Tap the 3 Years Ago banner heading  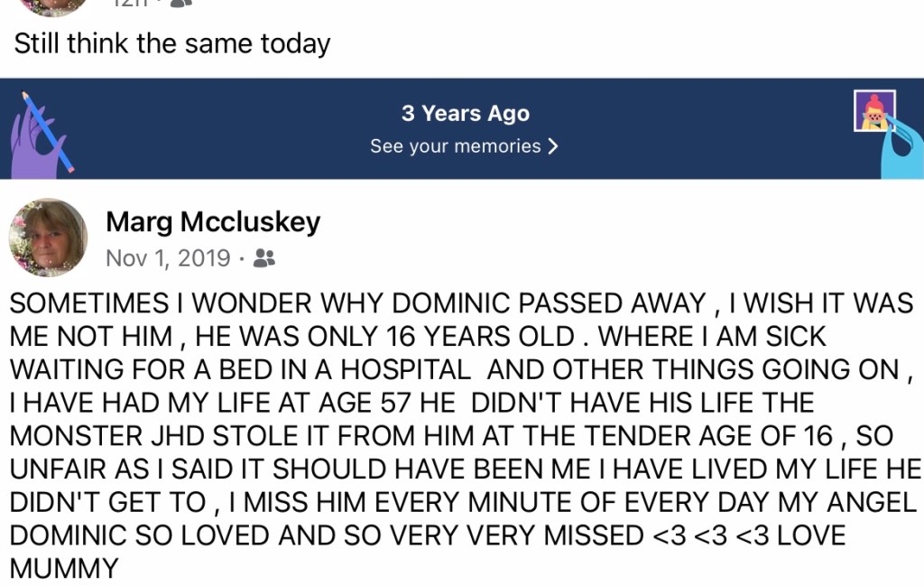point(465,114)
